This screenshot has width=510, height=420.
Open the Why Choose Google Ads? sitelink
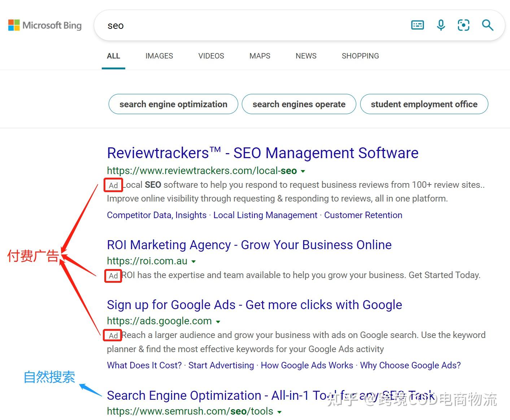coord(410,365)
